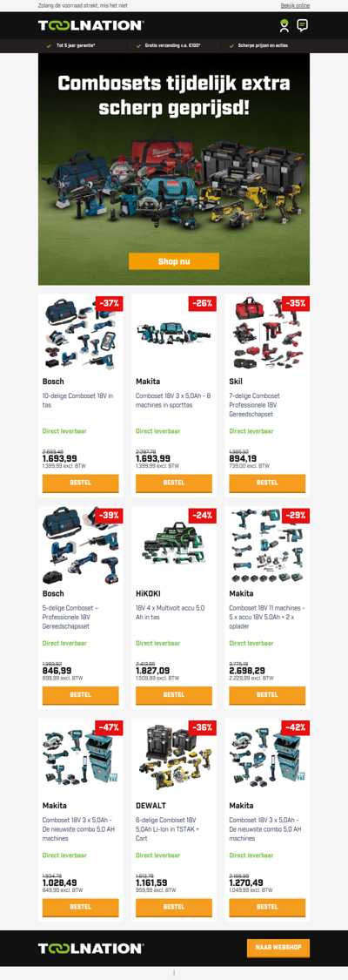
Task: Open the 'Comboset 18V 11 machines' Makita title
Action: click(x=267, y=616)
